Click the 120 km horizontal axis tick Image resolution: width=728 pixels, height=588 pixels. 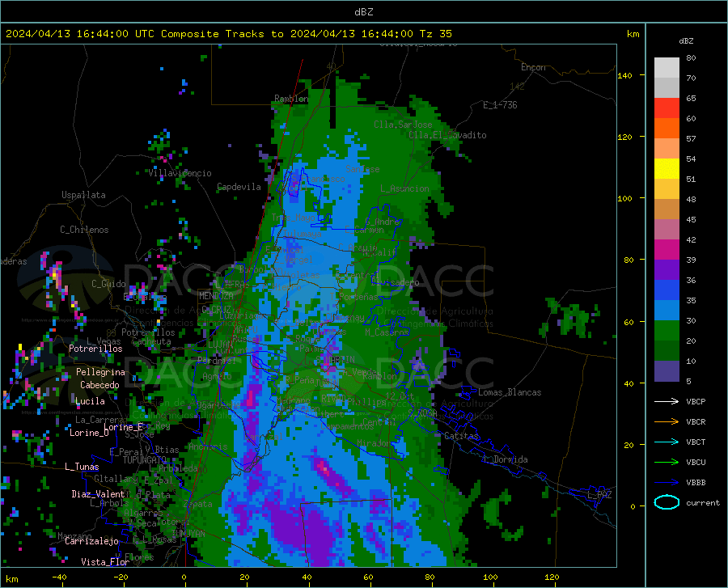(x=552, y=577)
